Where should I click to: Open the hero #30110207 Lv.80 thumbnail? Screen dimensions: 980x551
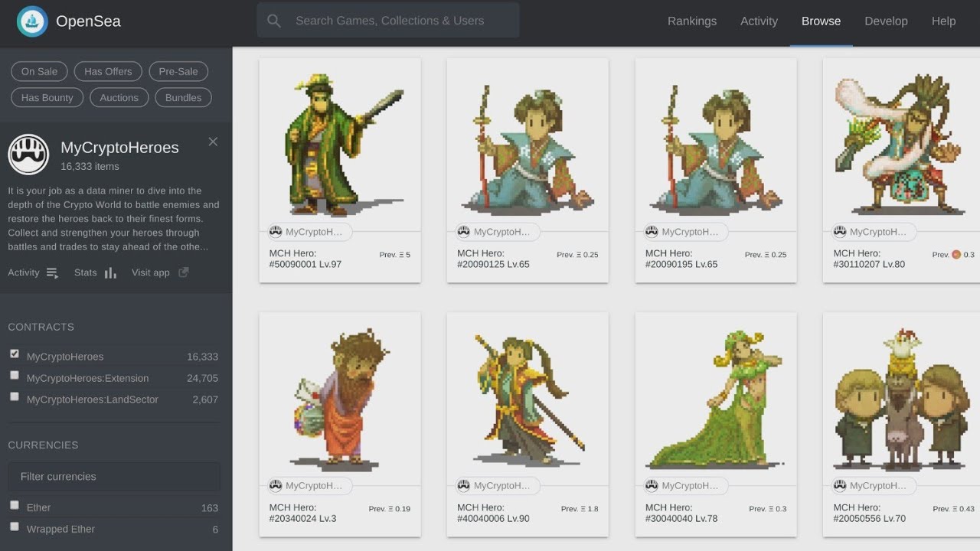point(901,145)
